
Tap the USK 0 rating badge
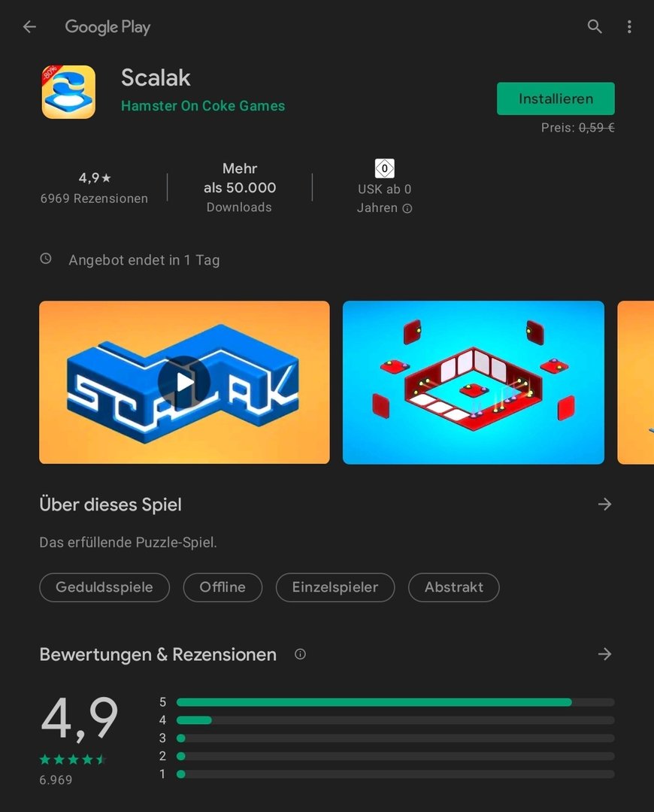(384, 168)
